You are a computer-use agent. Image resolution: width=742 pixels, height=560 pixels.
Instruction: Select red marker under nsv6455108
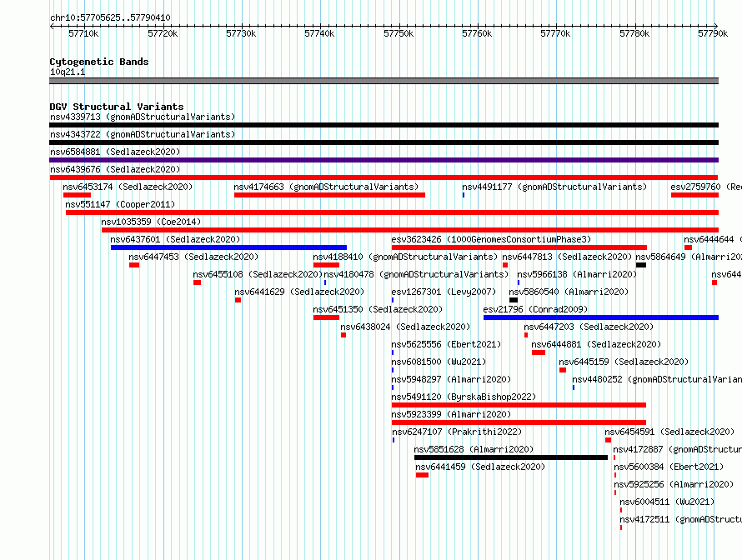198,282
